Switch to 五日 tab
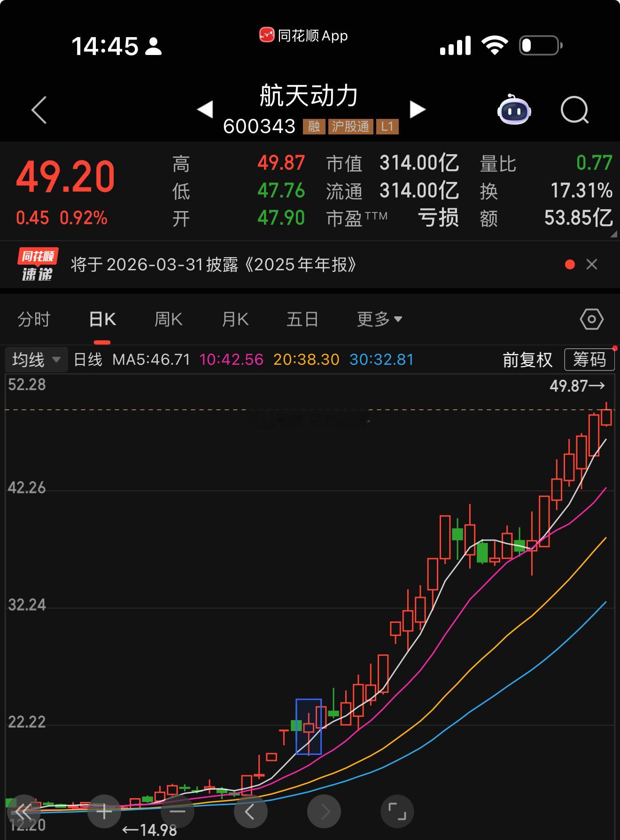 (302, 320)
